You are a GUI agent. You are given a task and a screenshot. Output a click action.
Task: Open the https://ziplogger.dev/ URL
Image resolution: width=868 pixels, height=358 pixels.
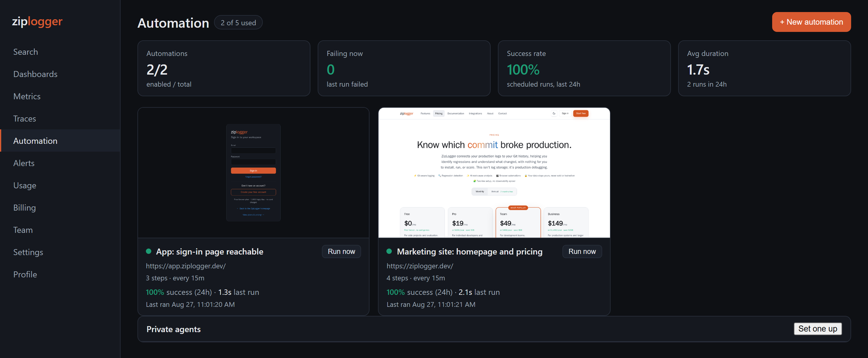pos(420,266)
